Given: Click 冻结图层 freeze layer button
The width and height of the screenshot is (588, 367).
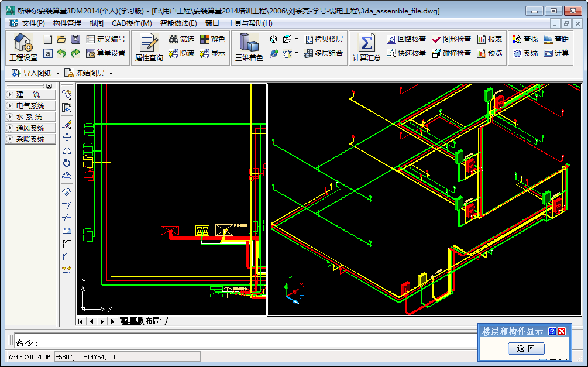Looking at the screenshot, I should [x=85, y=73].
